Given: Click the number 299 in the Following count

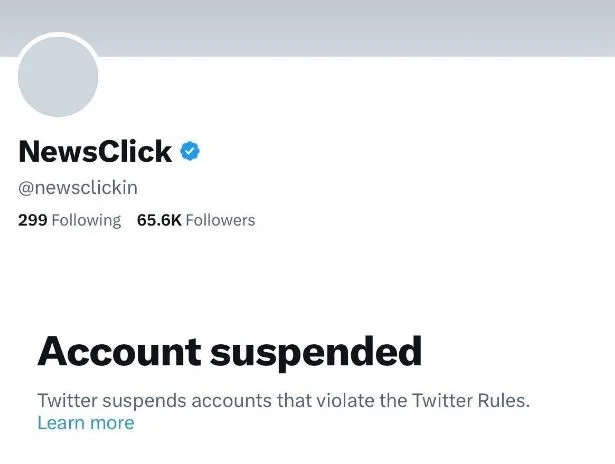Looking at the screenshot, I should (33, 220).
